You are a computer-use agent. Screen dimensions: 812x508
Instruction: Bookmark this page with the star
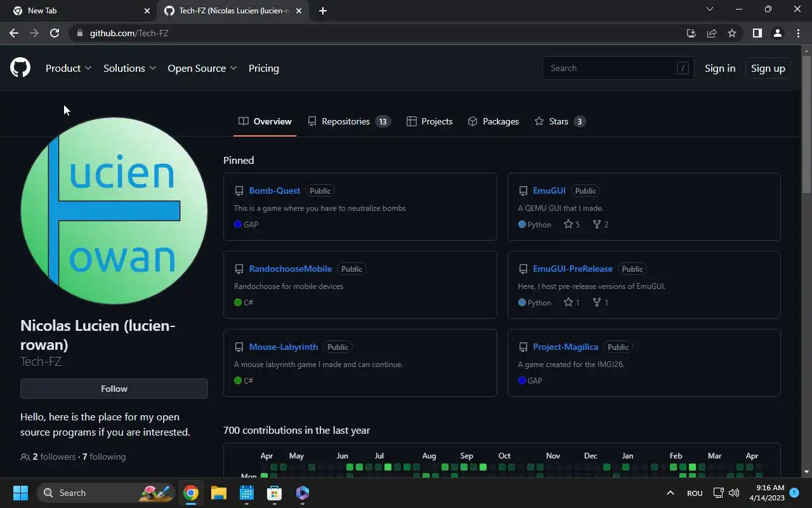[732, 33]
